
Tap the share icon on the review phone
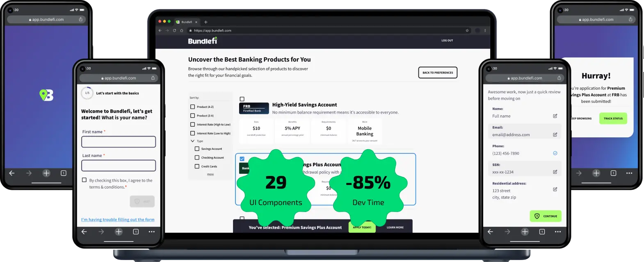559,78
